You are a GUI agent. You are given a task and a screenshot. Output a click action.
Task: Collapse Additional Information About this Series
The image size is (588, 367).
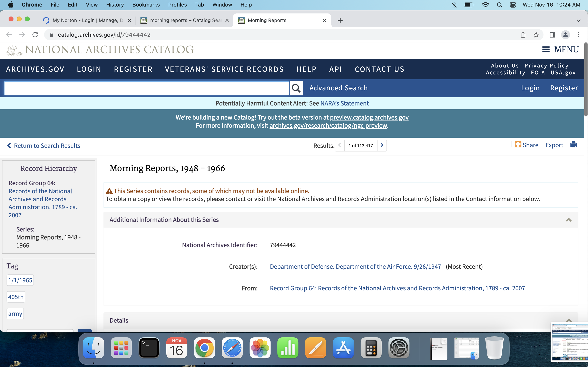[x=569, y=220]
